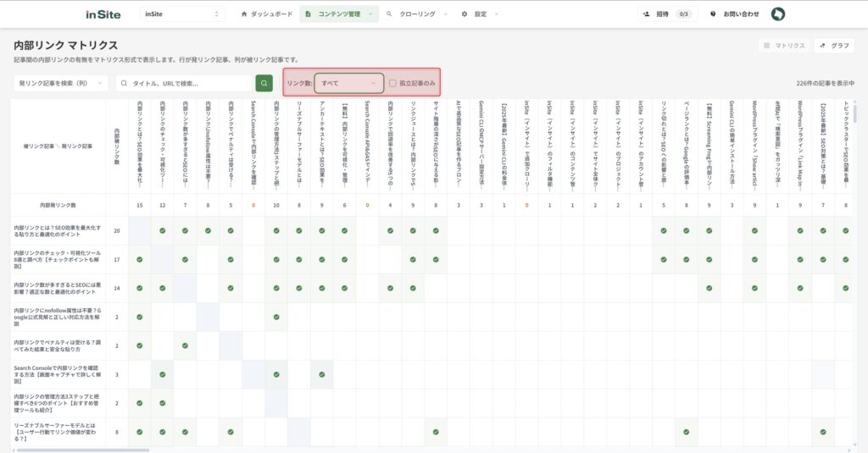The image size is (868, 453).
Task: Enable the 孤立記事のみ checkbox
Action: (392, 83)
